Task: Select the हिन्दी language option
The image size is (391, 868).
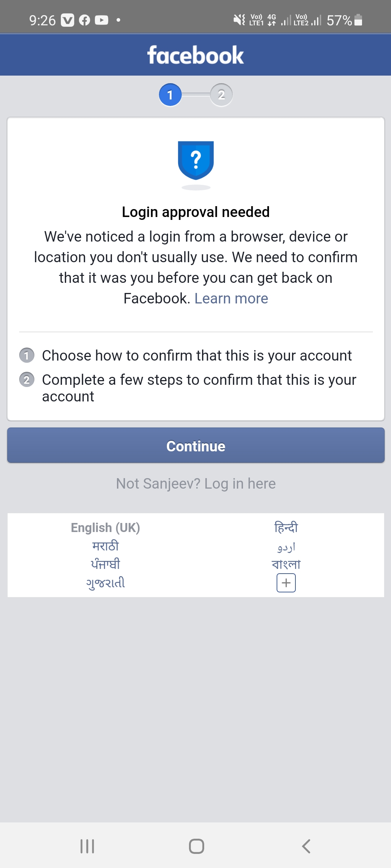Action: tap(286, 527)
